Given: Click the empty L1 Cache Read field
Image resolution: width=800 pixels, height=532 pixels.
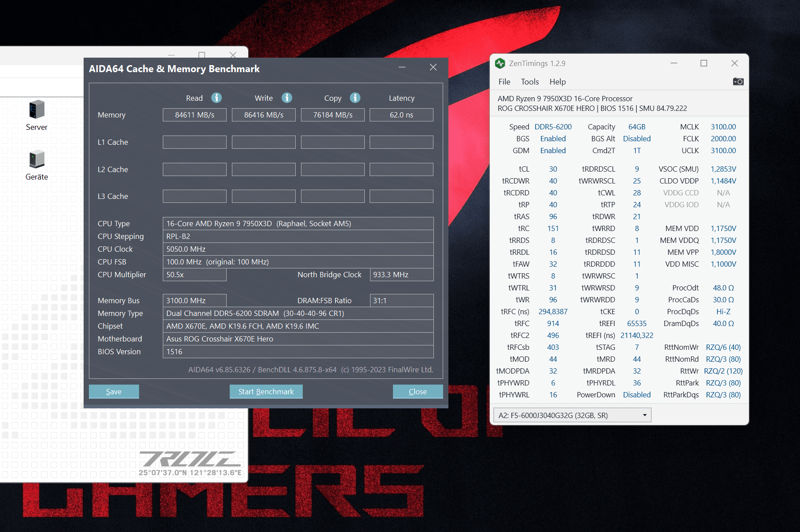Looking at the screenshot, I should click(194, 142).
